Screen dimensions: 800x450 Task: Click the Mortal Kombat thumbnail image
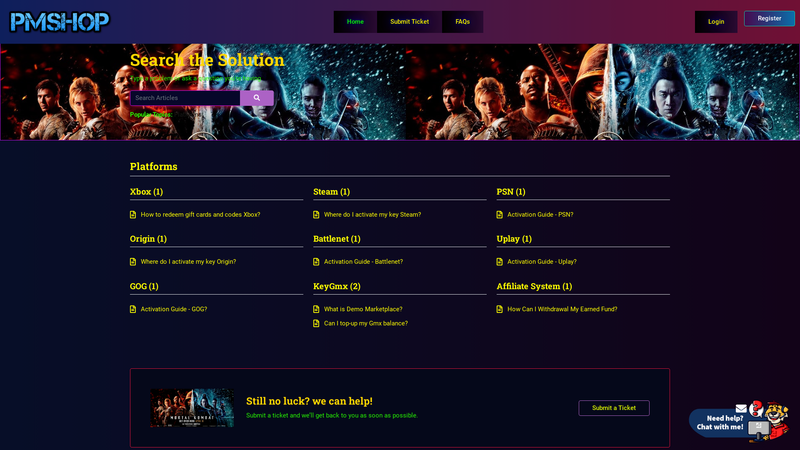[192, 408]
